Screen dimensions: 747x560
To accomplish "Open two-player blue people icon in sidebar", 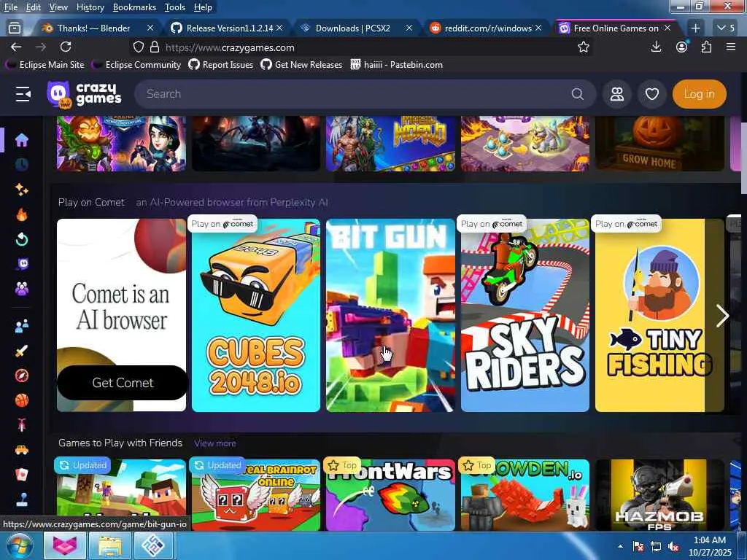I will point(22,326).
